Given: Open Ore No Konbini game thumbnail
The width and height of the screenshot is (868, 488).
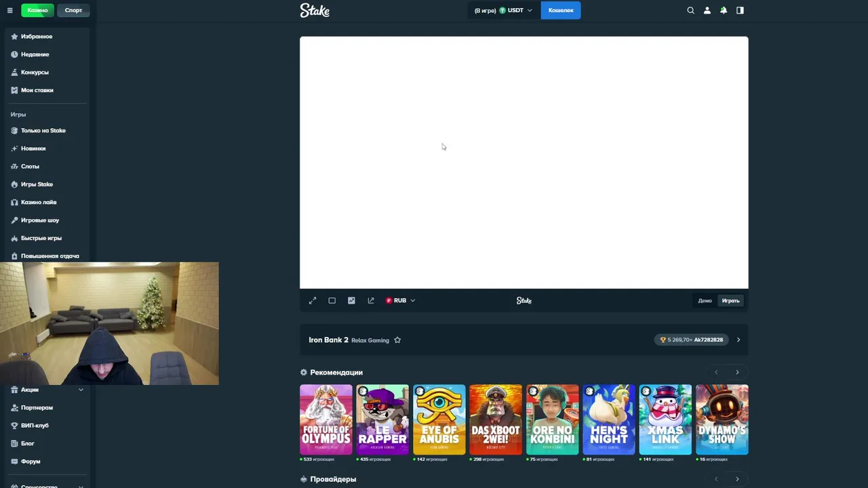Looking at the screenshot, I should (x=553, y=420).
